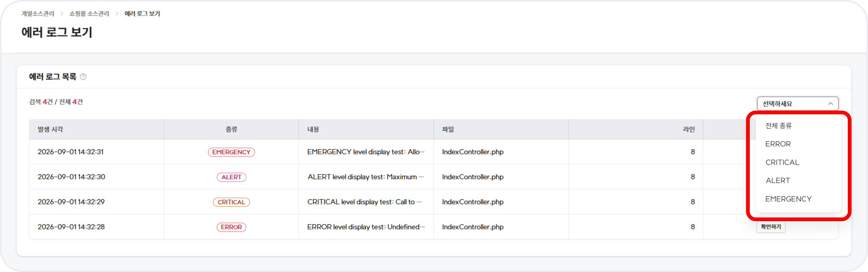This screenshot has width=868, height=272.
Task: Select timestamp 2026-09-01 14:32:28
Action: coord(71,227)
